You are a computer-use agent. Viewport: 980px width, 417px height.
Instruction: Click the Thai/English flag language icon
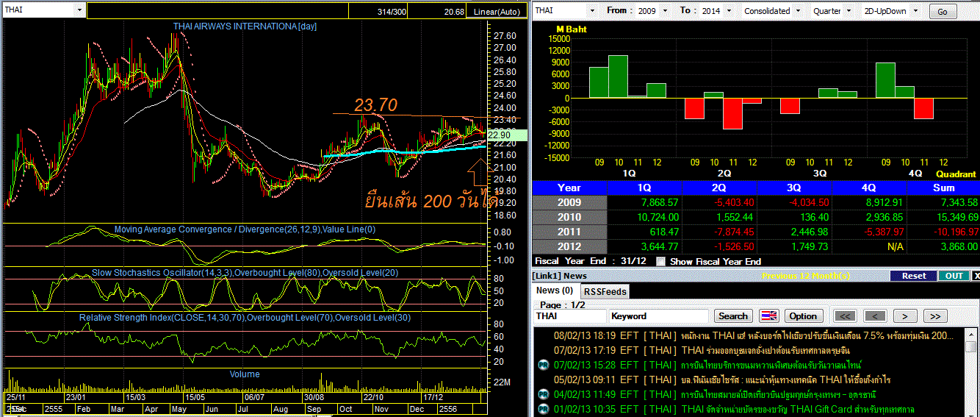coord(768,316)
